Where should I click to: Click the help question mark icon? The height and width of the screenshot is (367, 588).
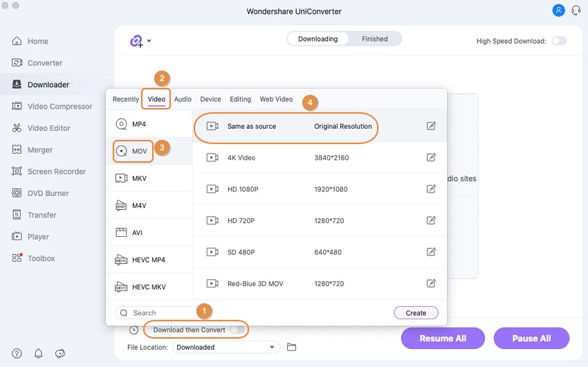(17, 353)
